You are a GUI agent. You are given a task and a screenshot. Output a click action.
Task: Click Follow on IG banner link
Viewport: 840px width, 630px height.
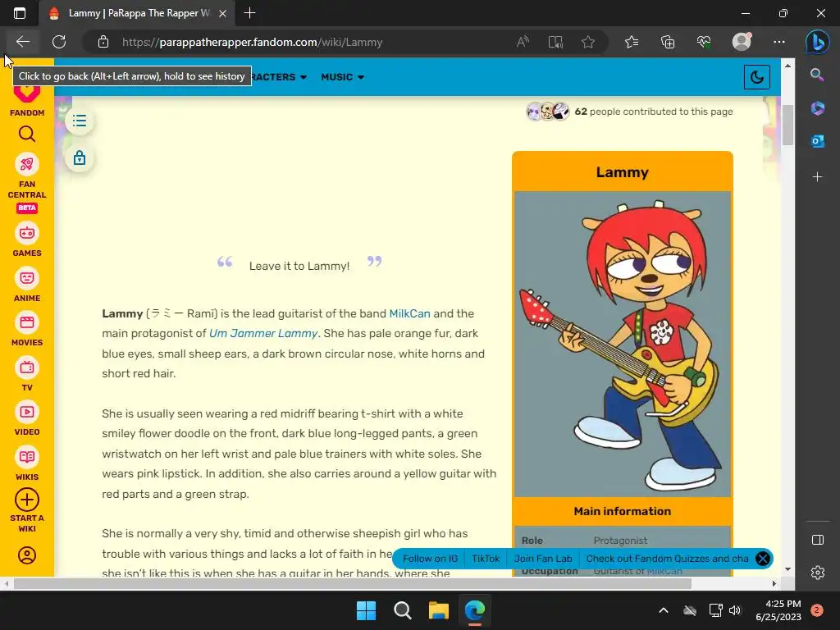(x=430, y=559)
